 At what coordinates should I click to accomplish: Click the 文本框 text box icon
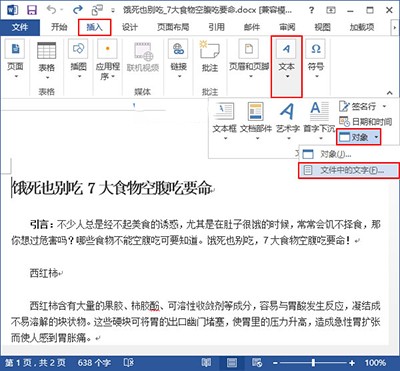pyautogui.click(x=224, y=111)
